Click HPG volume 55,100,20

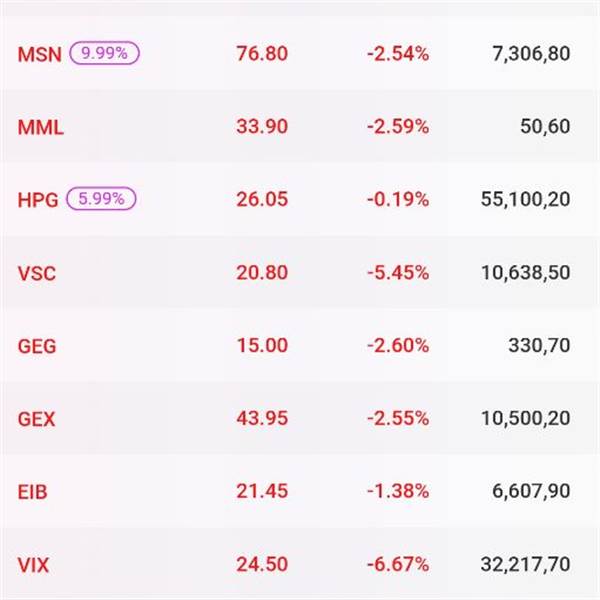518,199
